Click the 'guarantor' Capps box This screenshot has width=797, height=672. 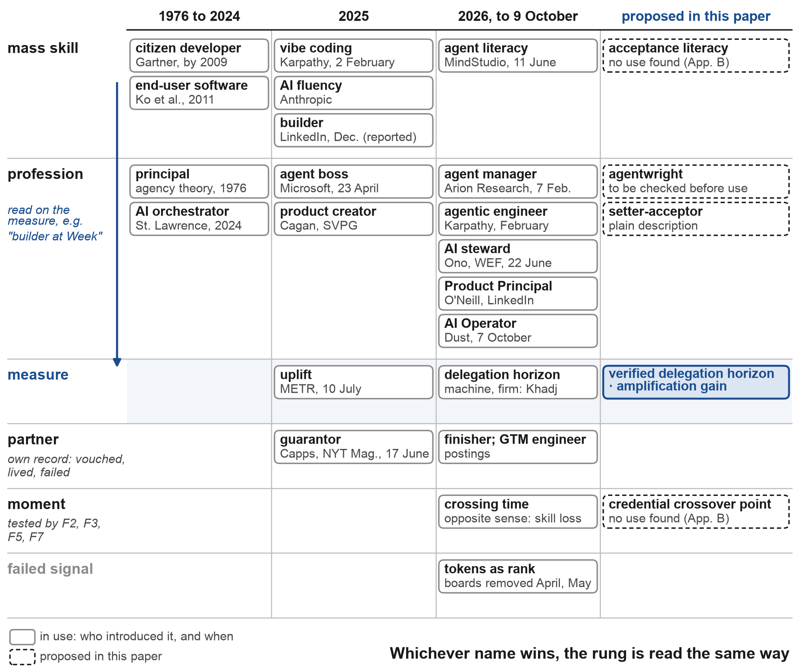[353, 447]
